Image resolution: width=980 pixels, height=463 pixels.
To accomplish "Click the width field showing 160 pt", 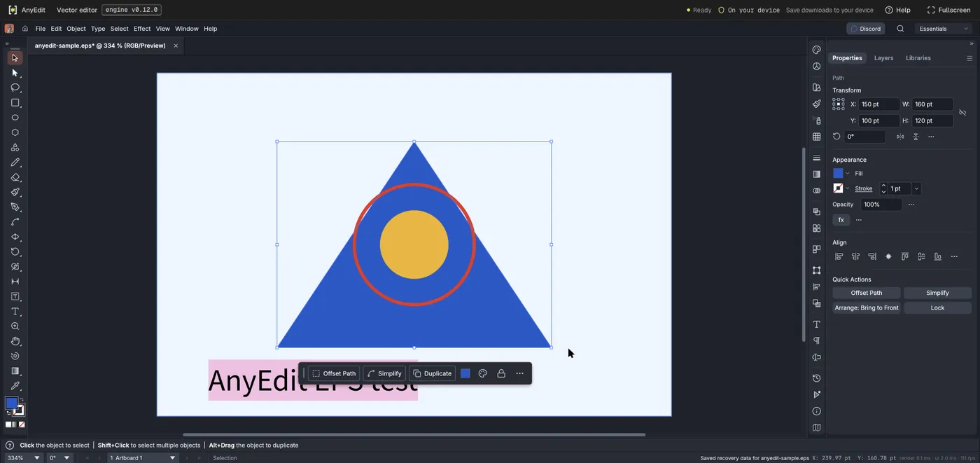I will point(932,104).
